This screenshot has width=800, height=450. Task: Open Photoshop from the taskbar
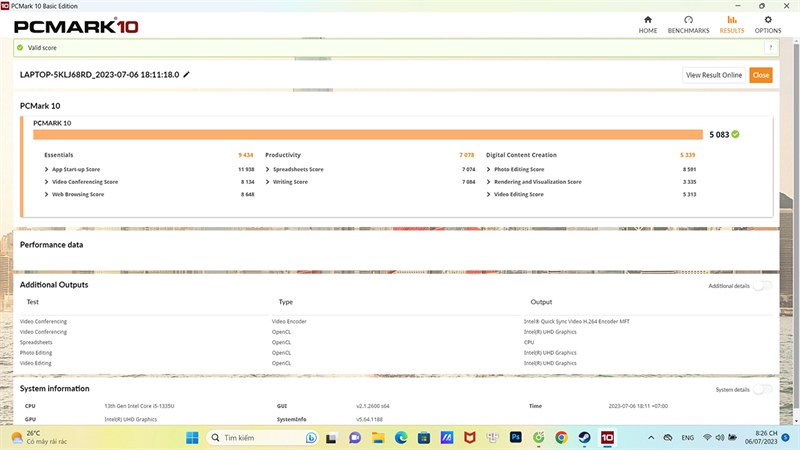pos(515,437)
